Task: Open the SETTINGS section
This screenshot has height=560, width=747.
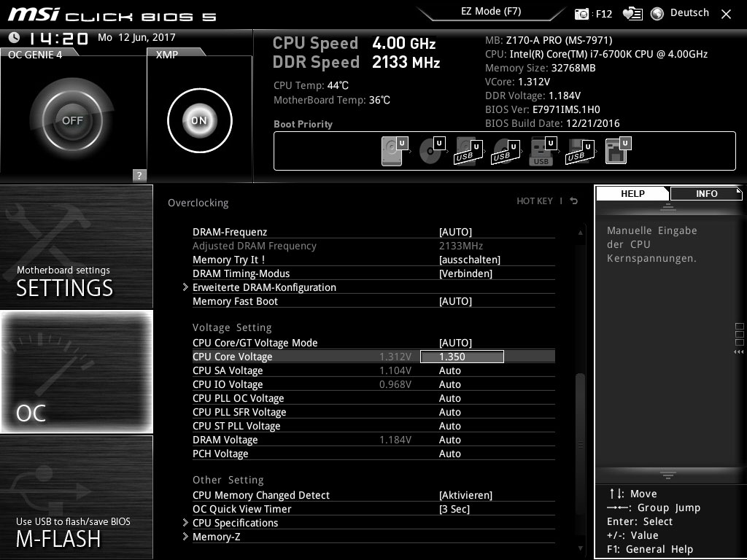Action: [76, 246]
